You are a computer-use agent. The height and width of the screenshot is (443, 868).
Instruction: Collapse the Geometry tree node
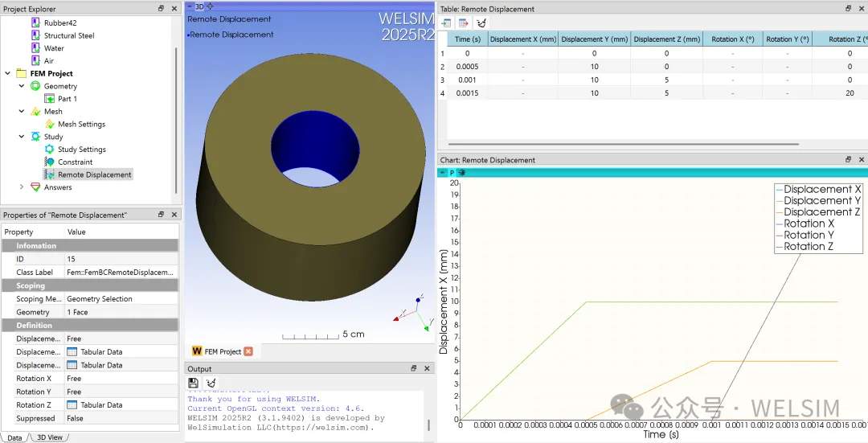tap(22, 86)
